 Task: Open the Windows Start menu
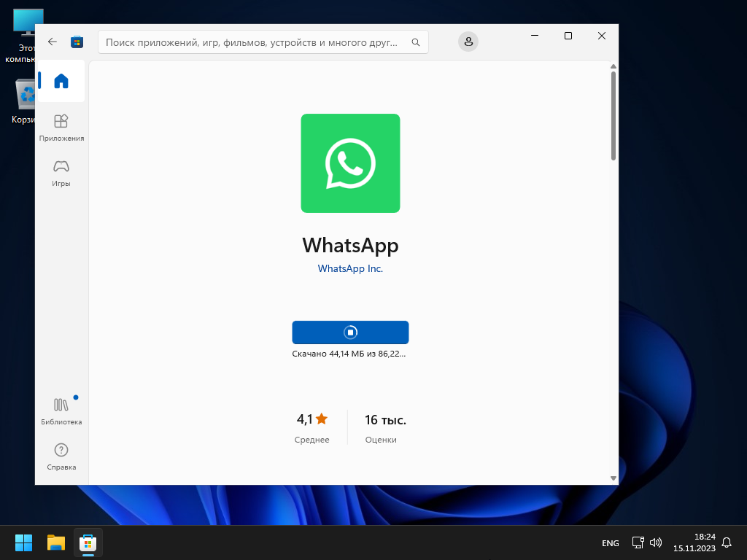point(24,542)
